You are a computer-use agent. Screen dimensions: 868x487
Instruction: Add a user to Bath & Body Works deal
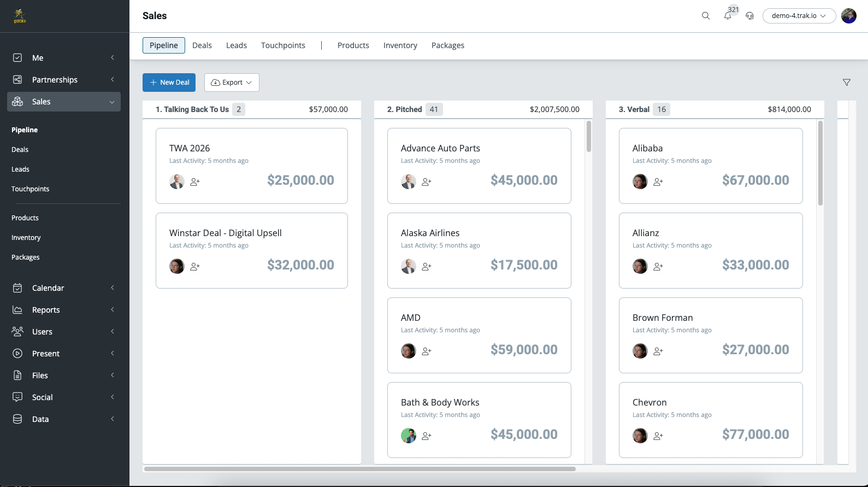[427, 436]
